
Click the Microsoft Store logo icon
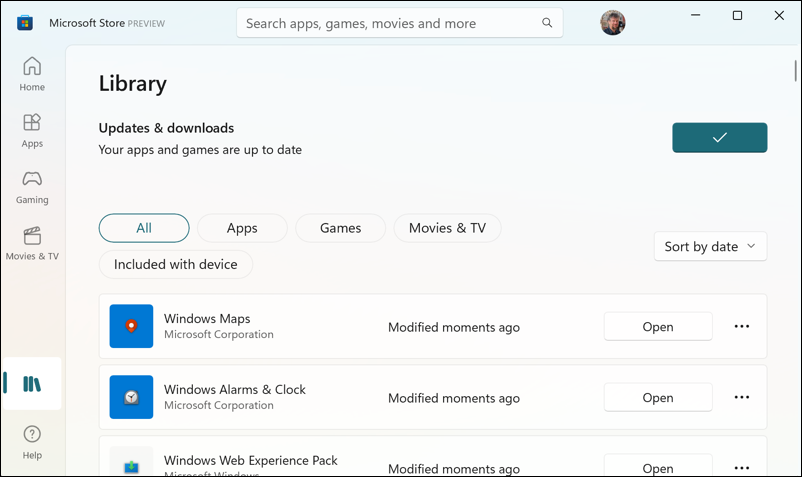coord(25,23)
